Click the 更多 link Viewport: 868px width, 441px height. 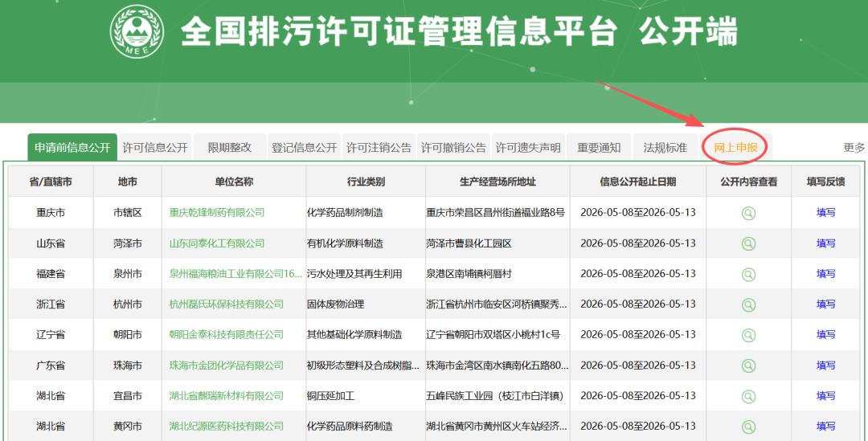(854, 148)
